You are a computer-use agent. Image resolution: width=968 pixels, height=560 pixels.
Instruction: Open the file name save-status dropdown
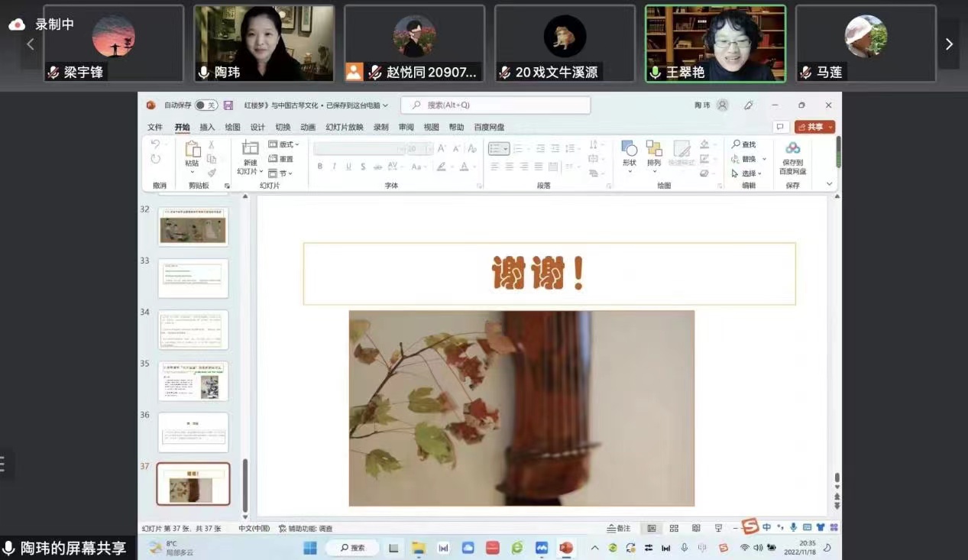coord(385,105)
